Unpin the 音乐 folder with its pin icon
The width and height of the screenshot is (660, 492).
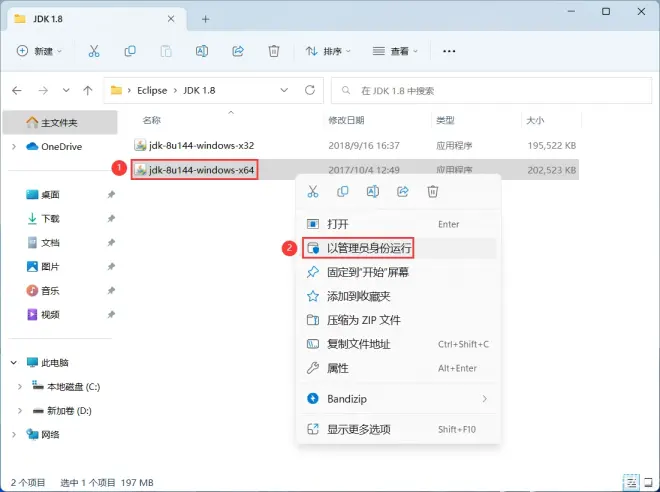click(x=111, y=290)
